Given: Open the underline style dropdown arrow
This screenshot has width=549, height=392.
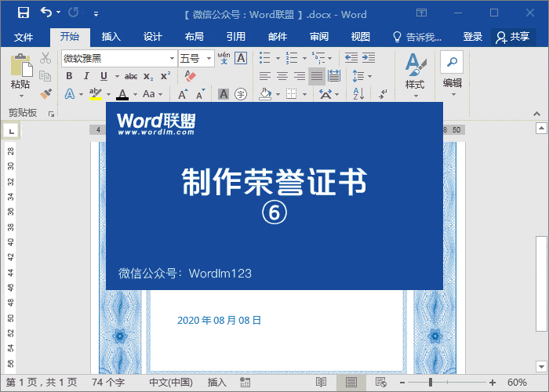Looking at the screenshot, I should click(117, 76).
